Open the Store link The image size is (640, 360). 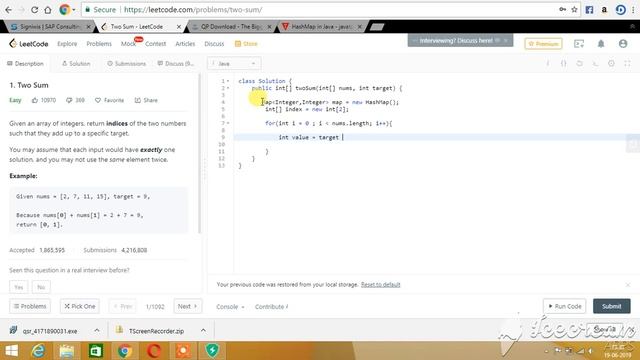pos(246,44)
